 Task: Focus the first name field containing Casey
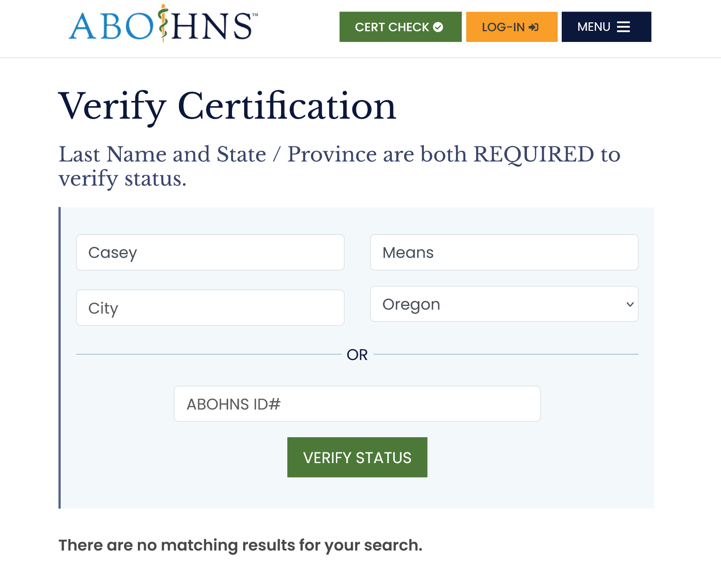point(210,253)
